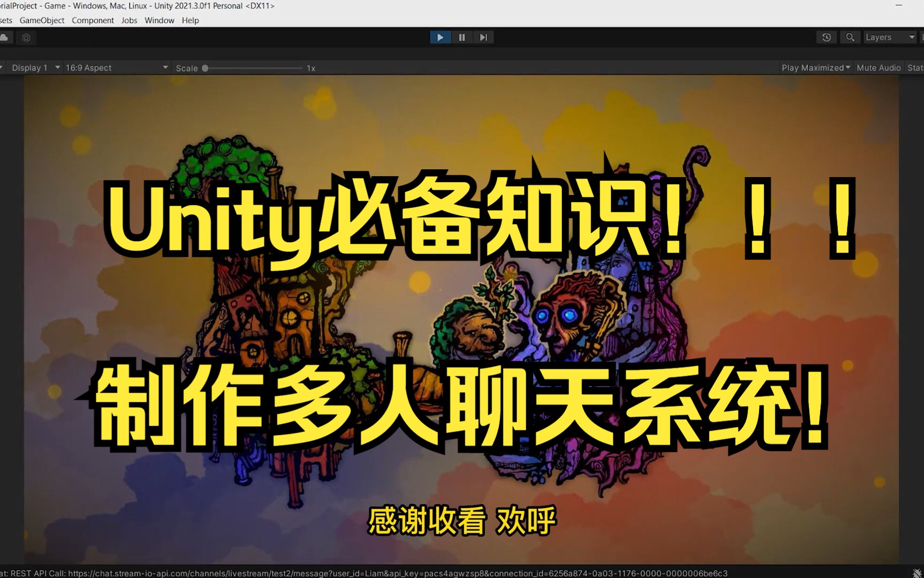This screenshot has width=924, height=578.
Task: Minimize the Unity window
Action: pyautogui.click(x=899, y=6)
